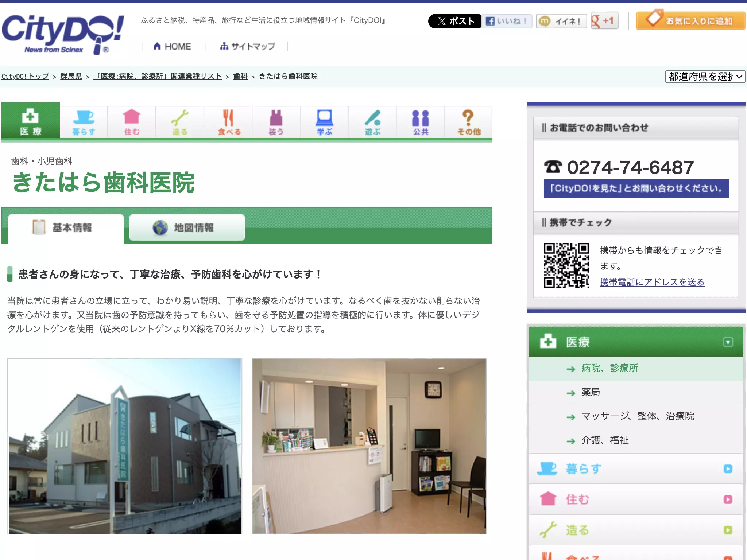The image size is (747, 560).
Task: Click the CityDO! logo
Action: [x=63, y=34]
